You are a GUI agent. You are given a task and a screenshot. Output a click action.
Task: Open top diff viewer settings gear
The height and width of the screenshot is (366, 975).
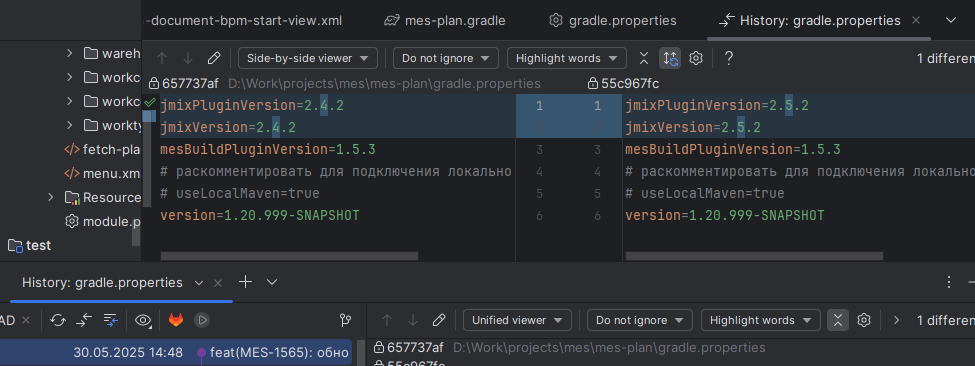(696, 58)
